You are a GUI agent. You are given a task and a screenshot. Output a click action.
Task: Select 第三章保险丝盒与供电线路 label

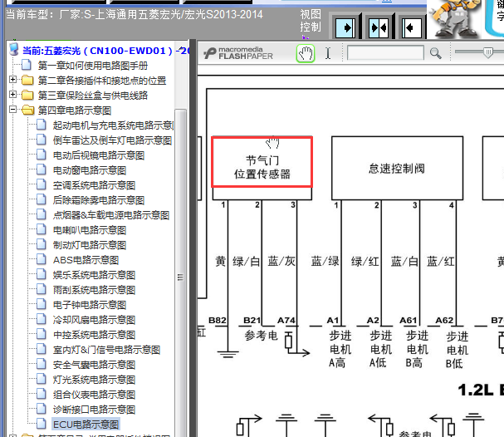coord(92,96)
